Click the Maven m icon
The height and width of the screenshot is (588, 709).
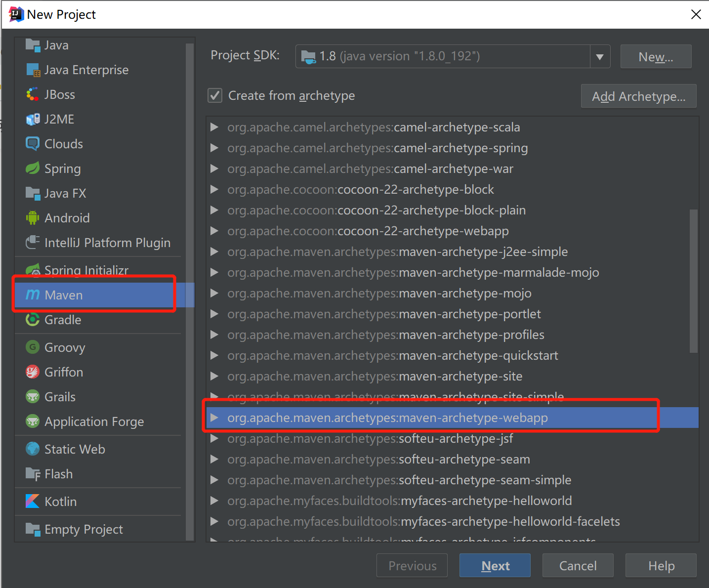(x=33, y=295)
